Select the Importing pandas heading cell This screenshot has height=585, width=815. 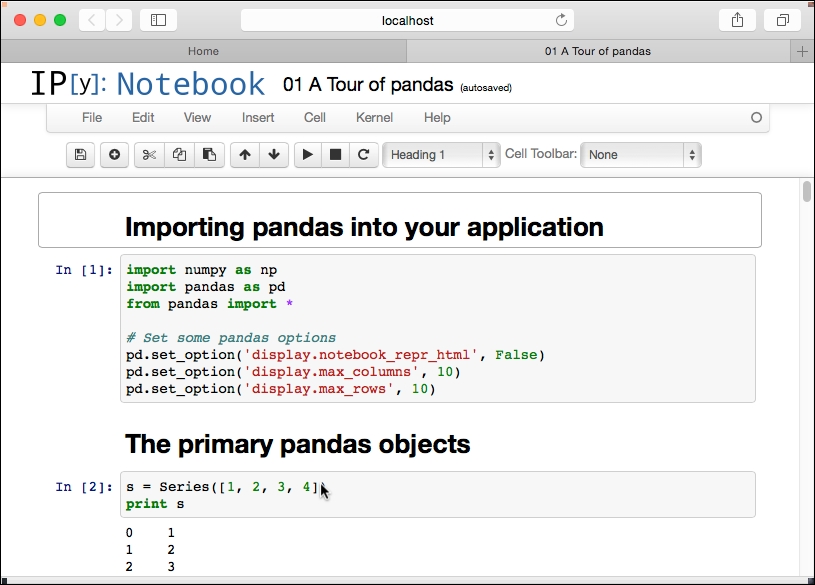point(400,220)
